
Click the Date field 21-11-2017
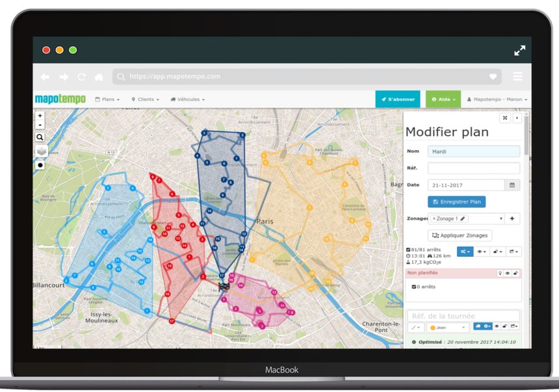pos(466,185)
